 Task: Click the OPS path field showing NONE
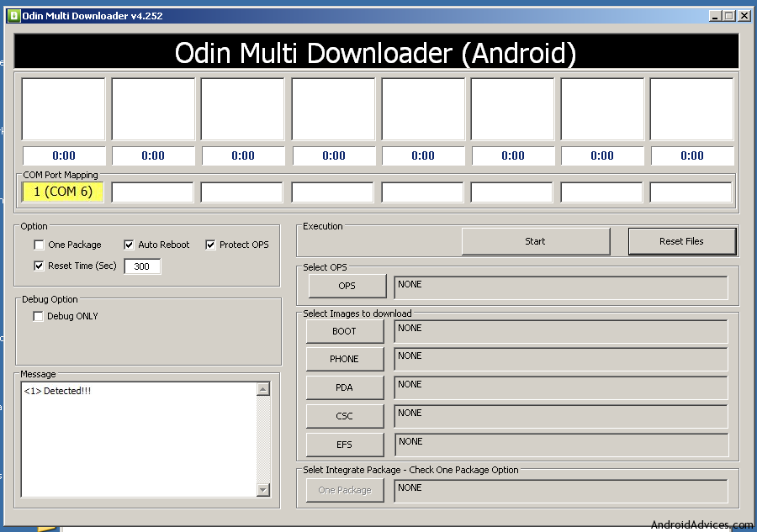point(561,288)
